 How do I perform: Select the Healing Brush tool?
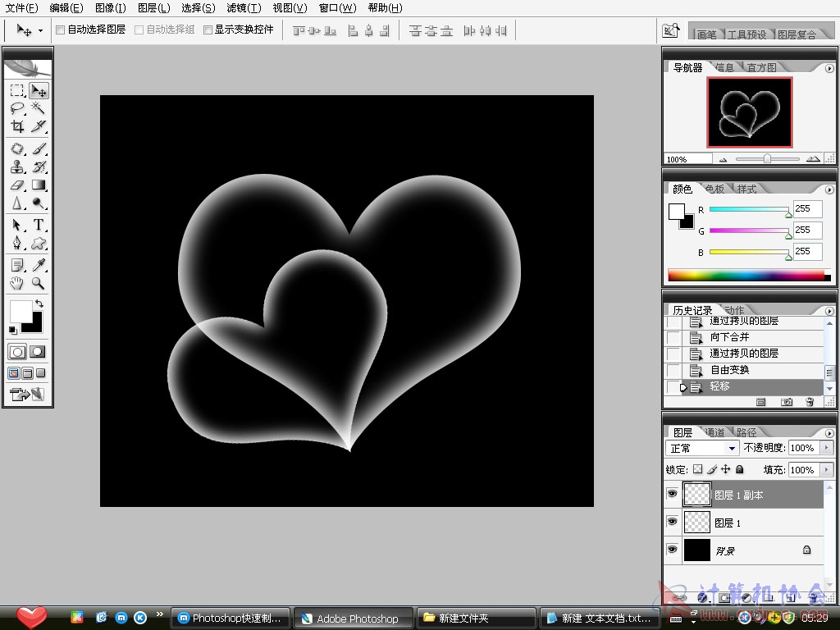click(x=17, y=148)
